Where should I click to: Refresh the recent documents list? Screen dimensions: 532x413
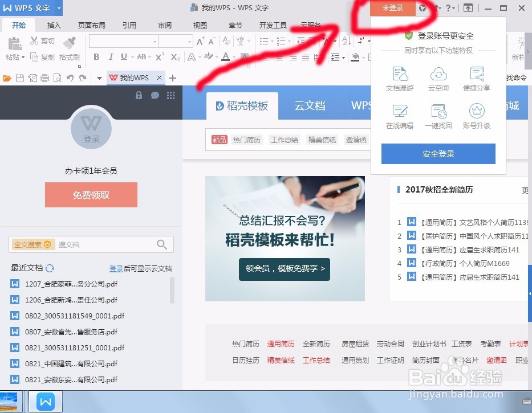pyautogui.click(x=50, y=268)
